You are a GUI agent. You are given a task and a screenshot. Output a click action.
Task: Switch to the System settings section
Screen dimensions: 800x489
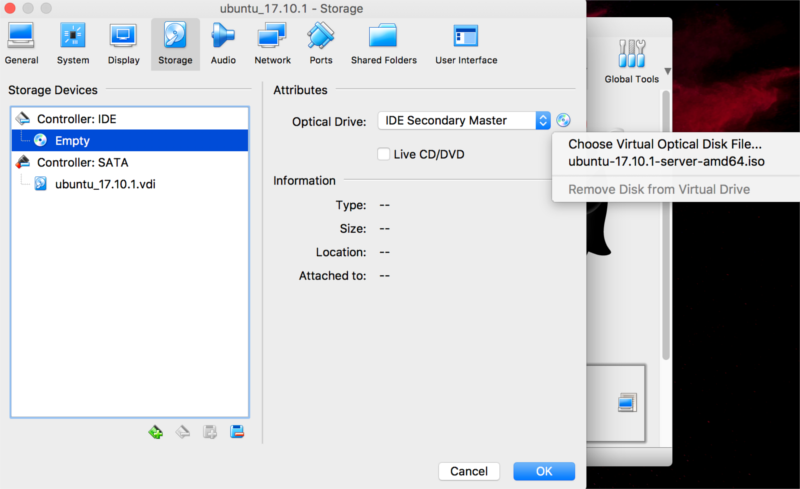(72, 43)
